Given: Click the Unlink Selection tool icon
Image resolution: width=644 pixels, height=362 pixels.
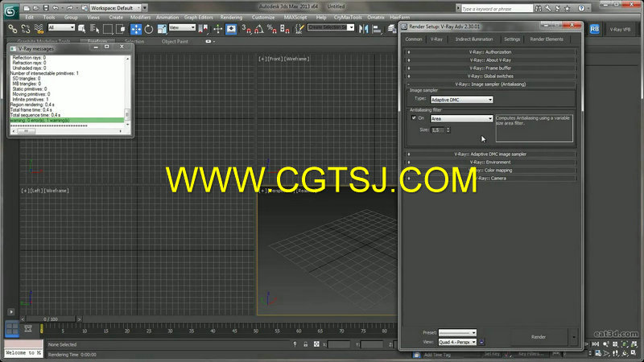Looking at the screenshot, I should pyautogui.click(x=26, y=29).
